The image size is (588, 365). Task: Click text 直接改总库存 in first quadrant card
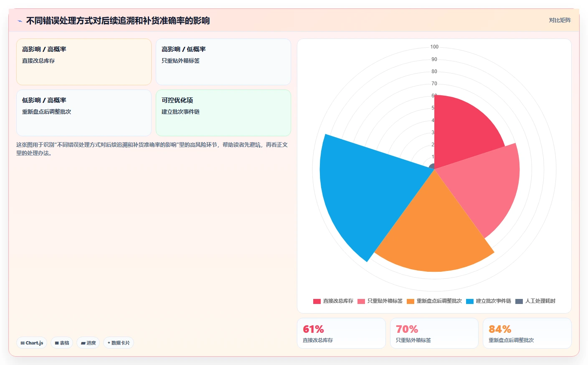point(38,61)
